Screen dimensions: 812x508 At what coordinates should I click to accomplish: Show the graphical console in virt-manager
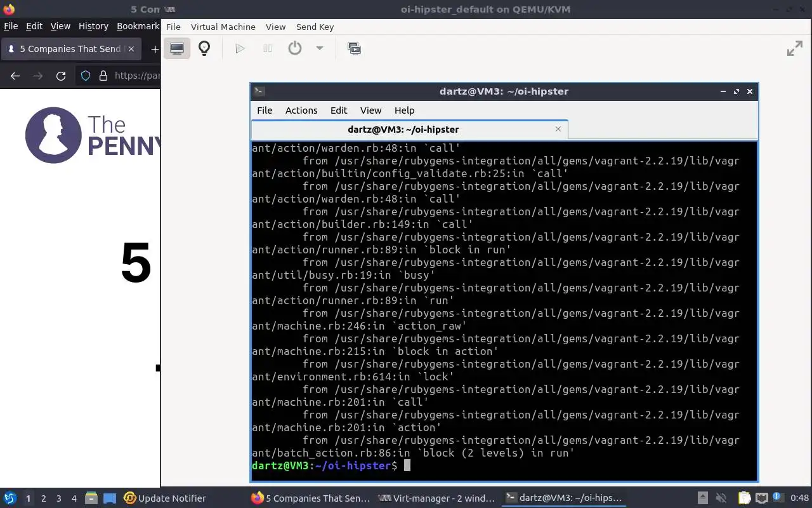click(177, 48)
